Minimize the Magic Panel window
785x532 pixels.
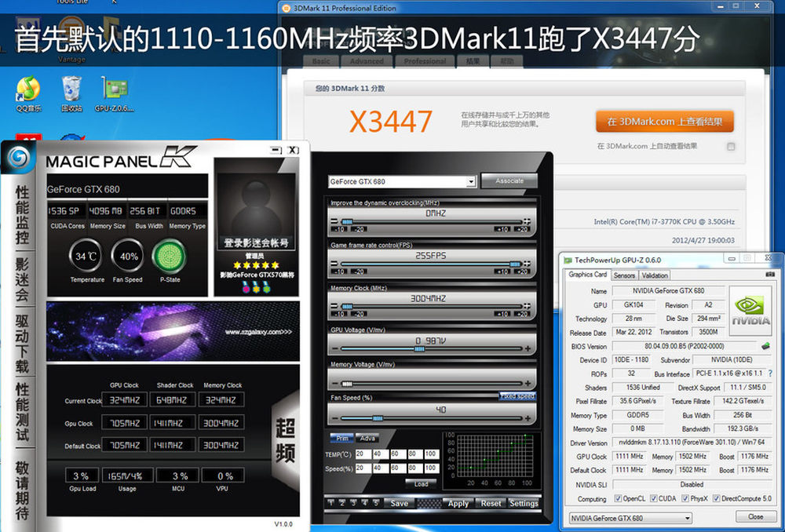click(x=276, y=150)
